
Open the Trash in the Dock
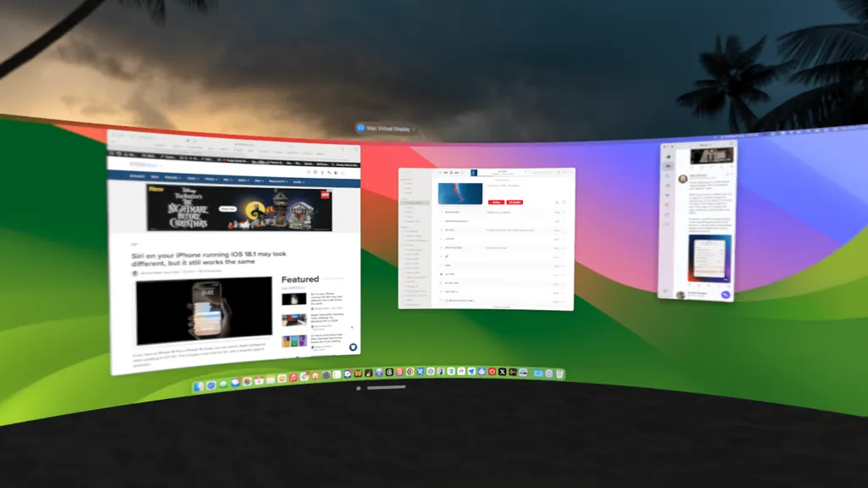click(x=560, y=374)
